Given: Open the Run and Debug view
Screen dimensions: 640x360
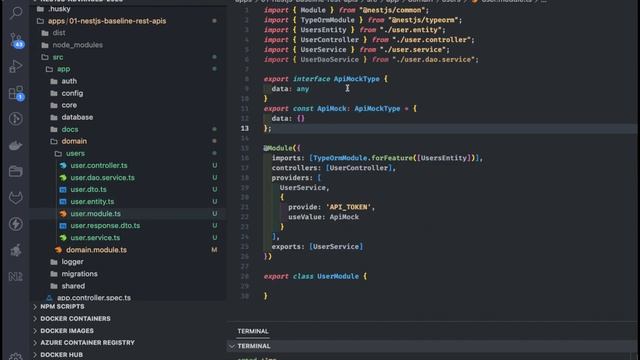Looking at the screenshot, I should tap(16, 66).
